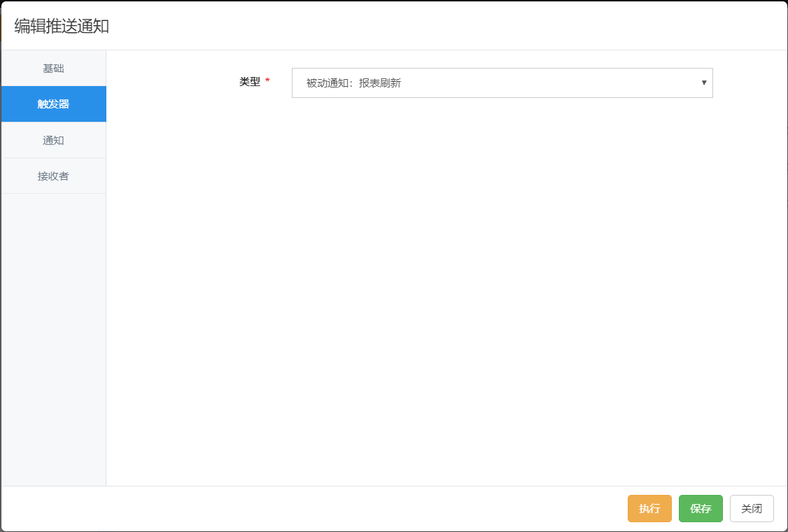Click empty sidebar area below 接收者
The width and height of the screenshot is (788, 532).
(x=53, y=336)
